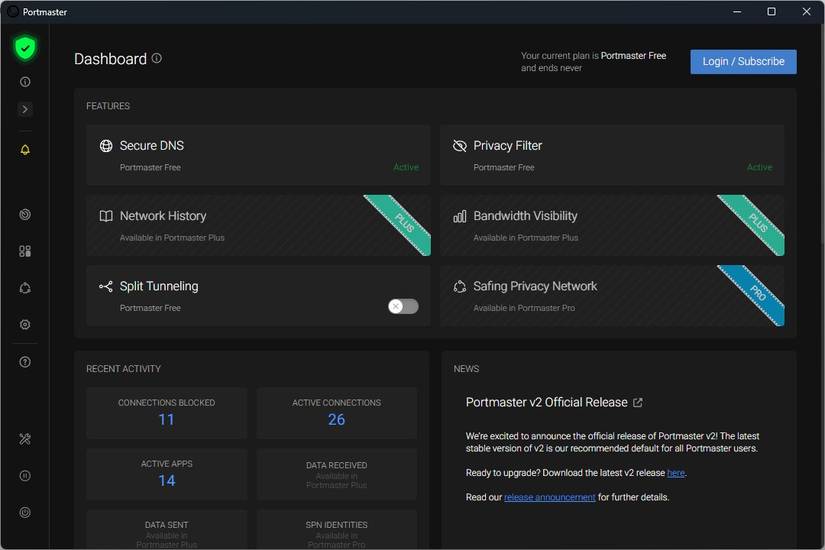This screenshot has height=550, width=825.
Task: Click the power icon at sidebar bottom
Action: click(x=25, y=512)
